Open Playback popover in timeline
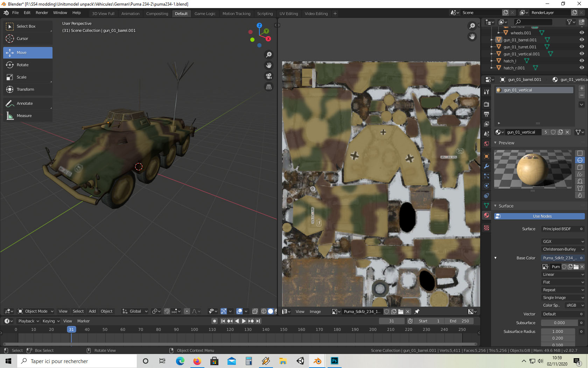This screenshot has width=588, height=368. click(x=29, y=321)
